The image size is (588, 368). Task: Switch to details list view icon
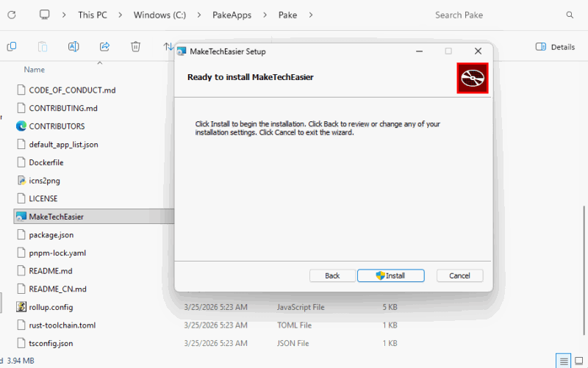click(x=563, y=361)
